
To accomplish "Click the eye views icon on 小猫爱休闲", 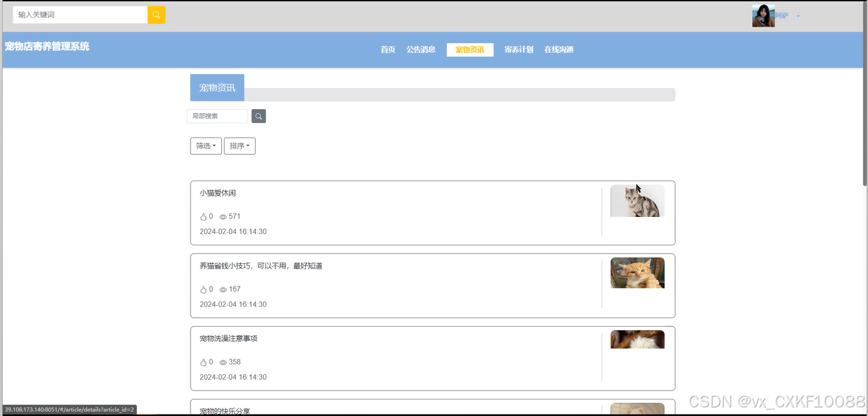I will point(223,217).
